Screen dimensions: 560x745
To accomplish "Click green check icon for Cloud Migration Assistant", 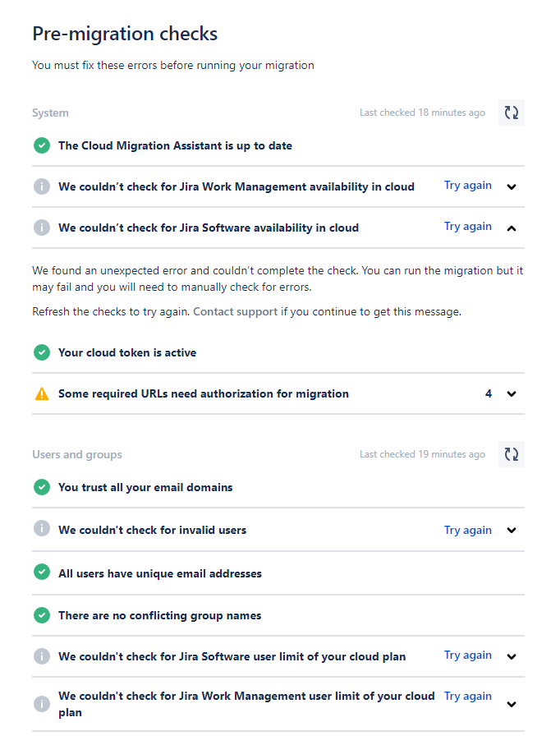I will (42, 145).
